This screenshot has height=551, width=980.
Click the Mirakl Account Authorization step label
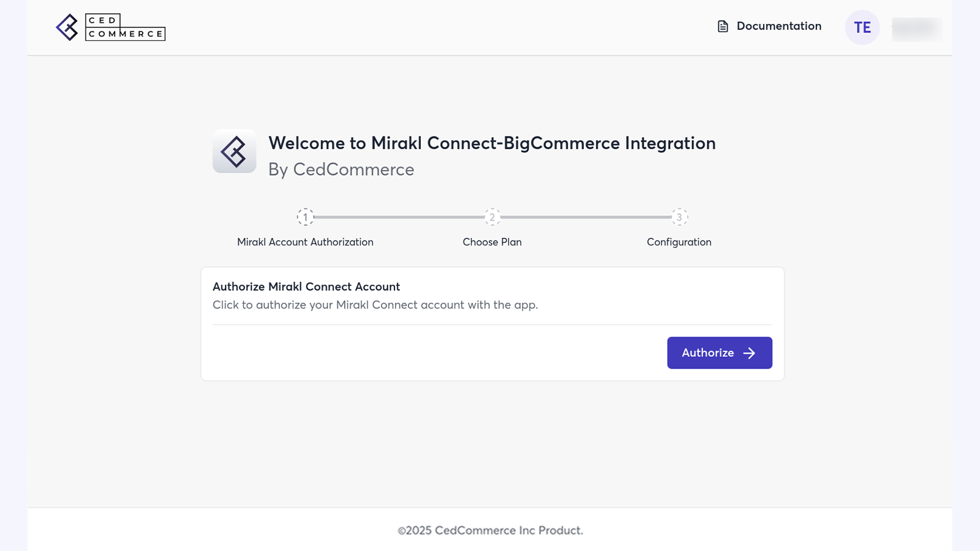coord(305,242)
